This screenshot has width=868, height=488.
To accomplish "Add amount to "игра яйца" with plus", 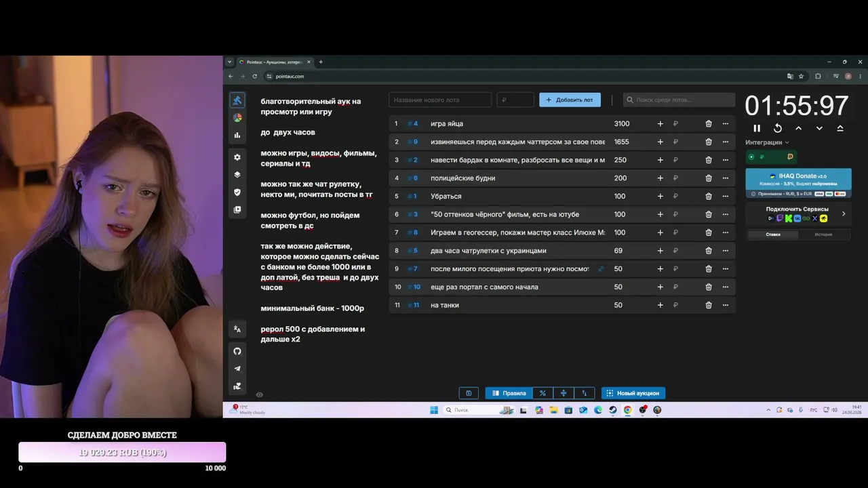I will click(660, 123).
